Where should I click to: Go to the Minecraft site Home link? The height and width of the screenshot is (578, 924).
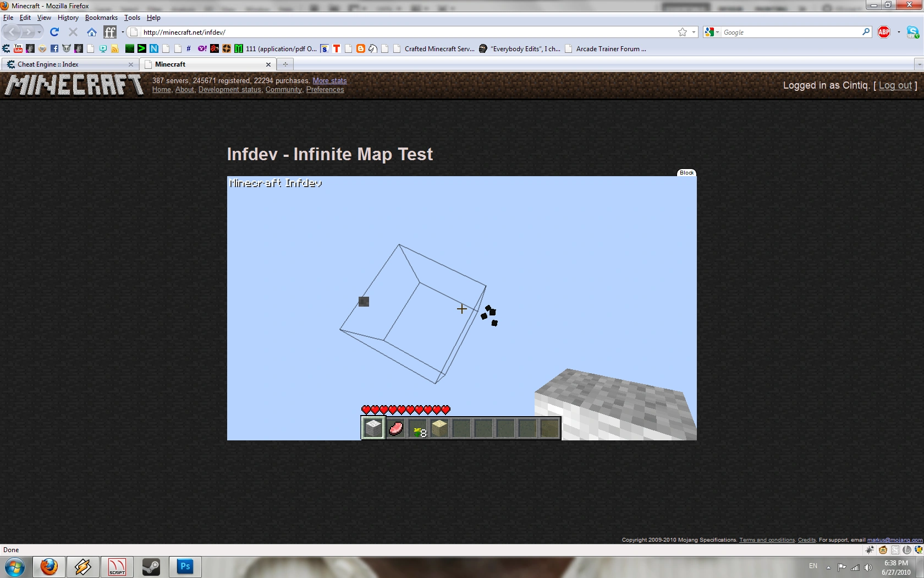click(161, 90)
